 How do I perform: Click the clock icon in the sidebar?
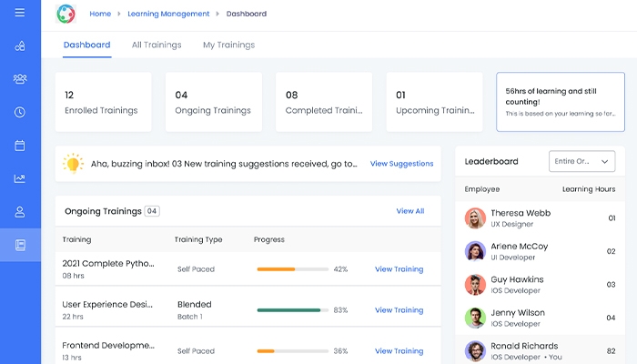[20, 112]
